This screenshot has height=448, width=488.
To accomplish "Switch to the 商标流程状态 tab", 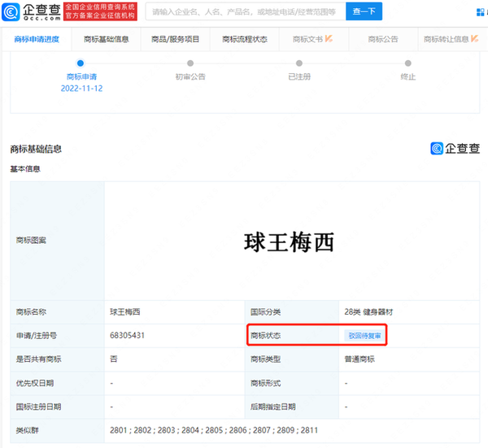I will (x=244, y=39).
